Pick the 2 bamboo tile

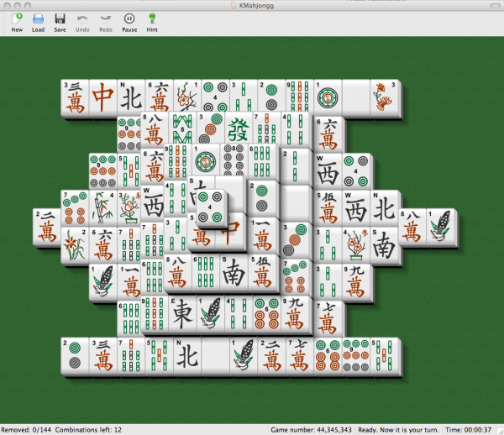pyautogui.click(x=295, y=165)
